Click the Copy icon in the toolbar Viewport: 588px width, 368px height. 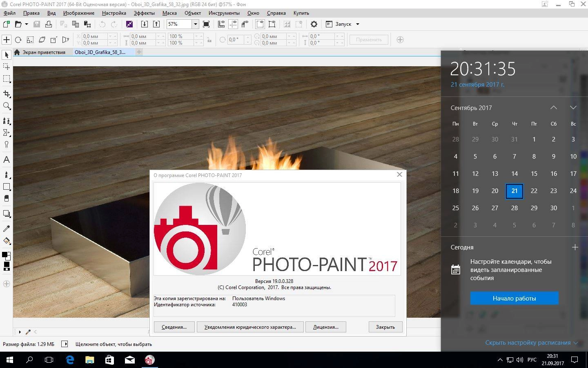75,24
